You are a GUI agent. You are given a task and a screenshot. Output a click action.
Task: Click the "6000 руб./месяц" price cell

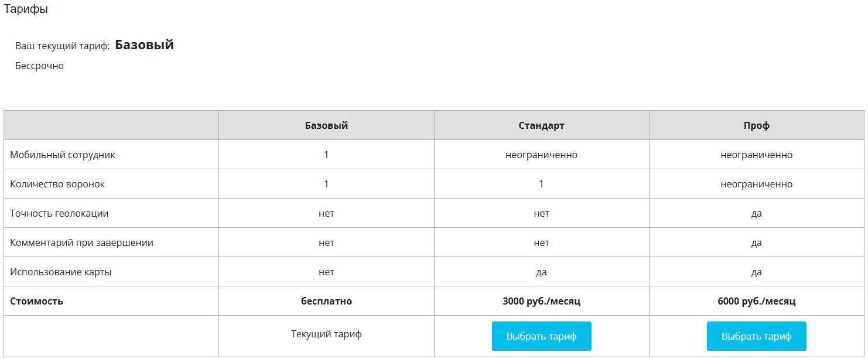coord(756,301)
